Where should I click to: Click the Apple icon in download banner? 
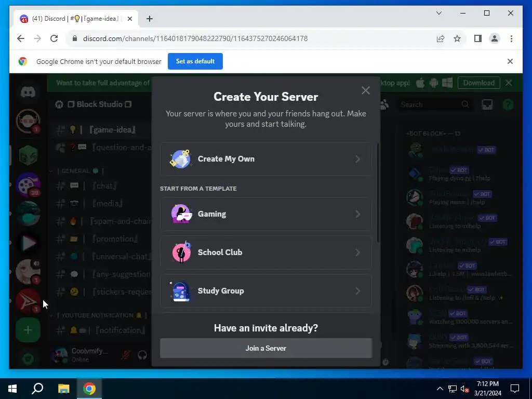point(420,83)
